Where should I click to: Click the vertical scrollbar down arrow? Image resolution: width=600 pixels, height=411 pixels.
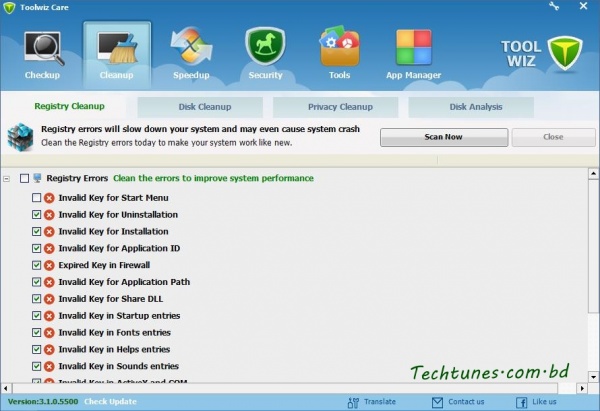[x=593, y=377]
